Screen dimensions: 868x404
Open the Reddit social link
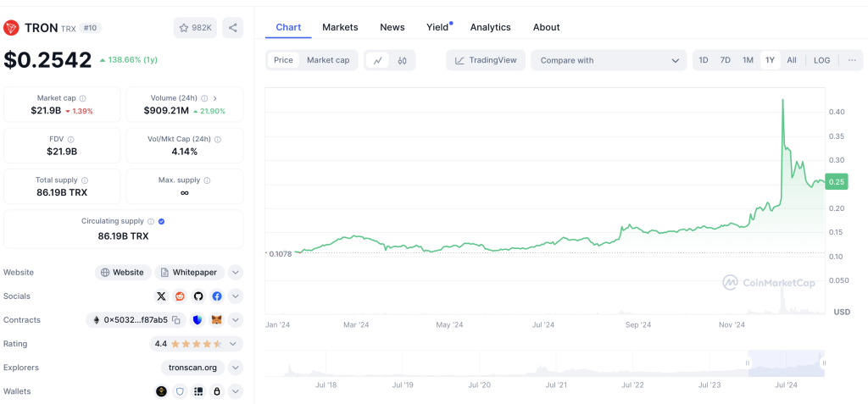coord(180,296)
